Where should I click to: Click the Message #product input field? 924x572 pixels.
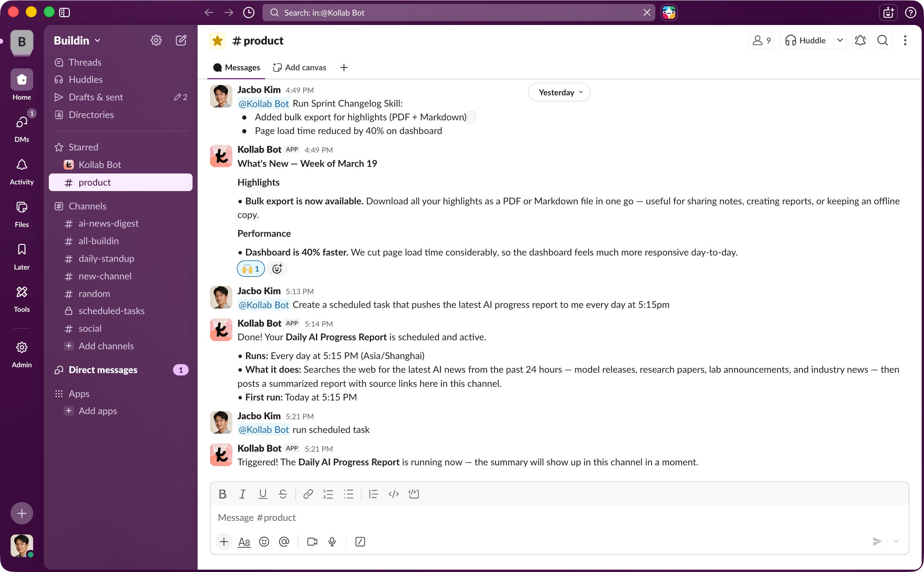coord(547,517)
